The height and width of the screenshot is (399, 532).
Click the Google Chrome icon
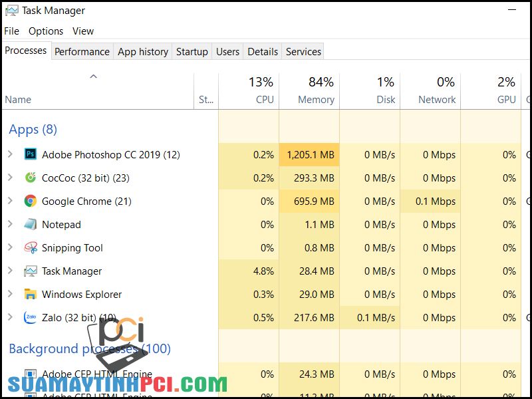point(31,201)
